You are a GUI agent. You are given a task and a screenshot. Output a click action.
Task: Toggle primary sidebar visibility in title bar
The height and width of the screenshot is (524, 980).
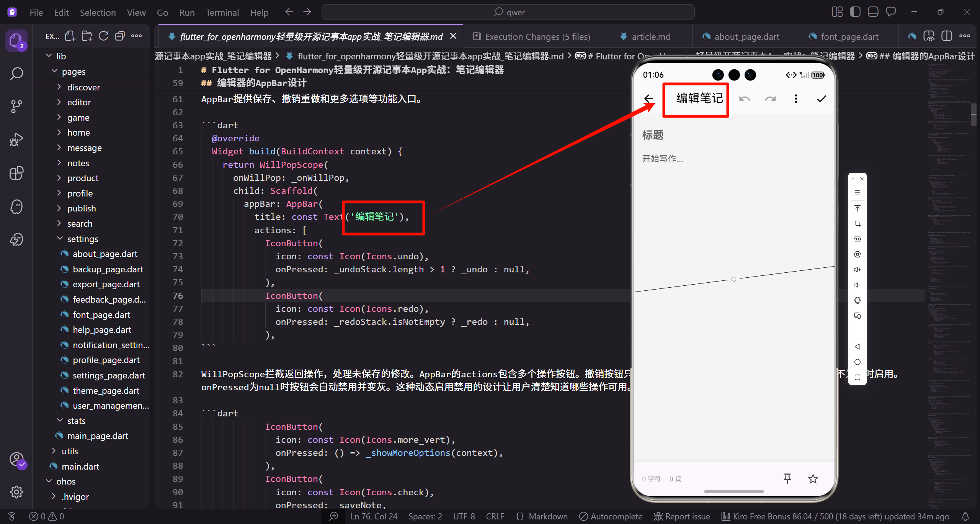coord(855,12)
